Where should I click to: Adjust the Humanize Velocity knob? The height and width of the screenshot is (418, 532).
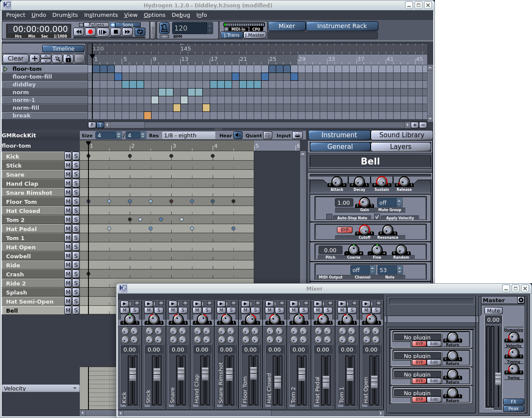click(x=513, y=337)
